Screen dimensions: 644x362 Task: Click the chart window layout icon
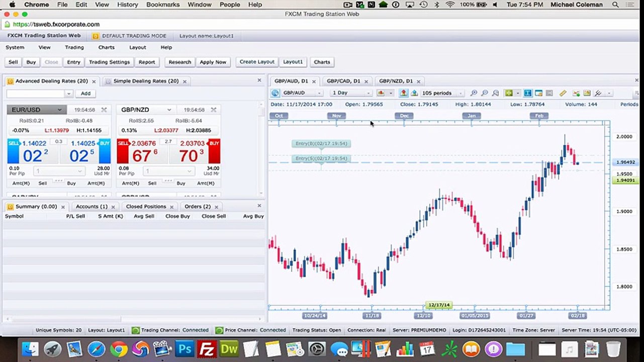538,93
